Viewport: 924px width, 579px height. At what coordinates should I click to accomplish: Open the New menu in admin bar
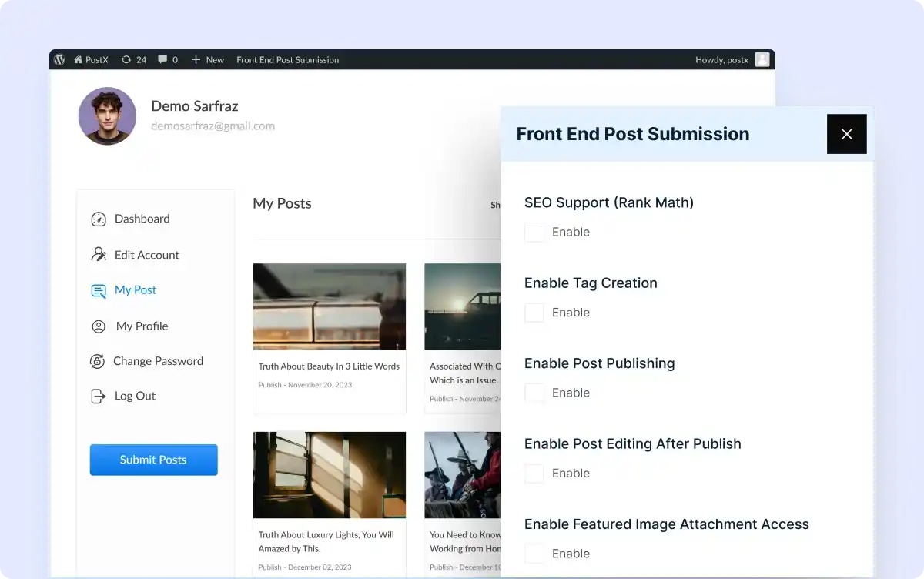(208, 59)
